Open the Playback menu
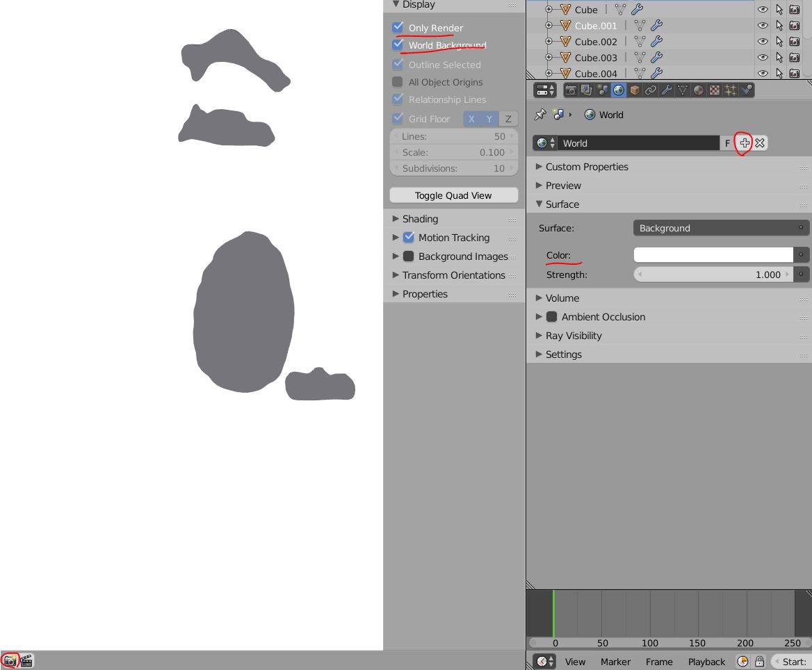 (706, 661)
